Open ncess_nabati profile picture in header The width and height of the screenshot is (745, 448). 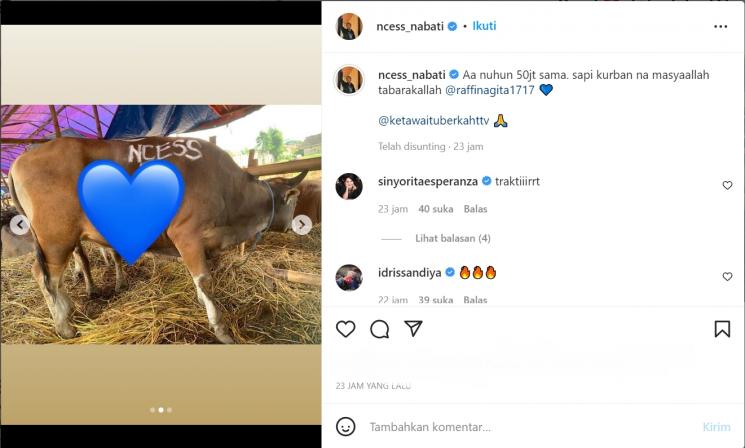click(x=349, y=26)
